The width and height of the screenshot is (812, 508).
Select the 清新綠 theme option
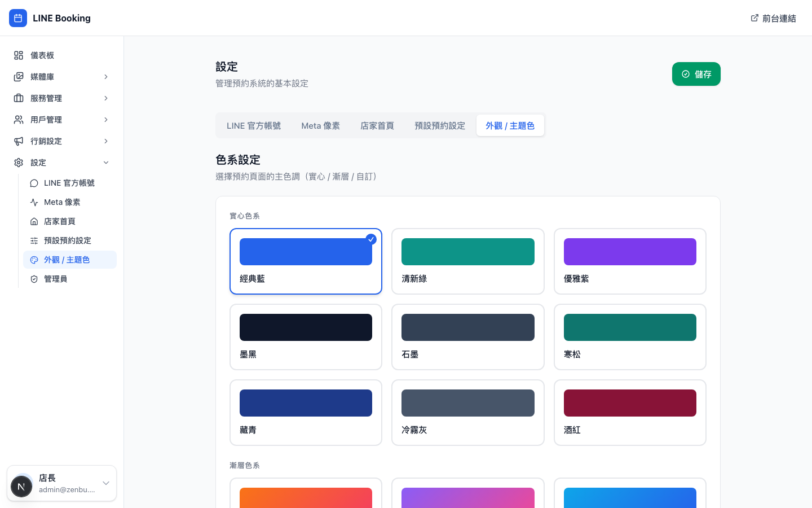468,261
